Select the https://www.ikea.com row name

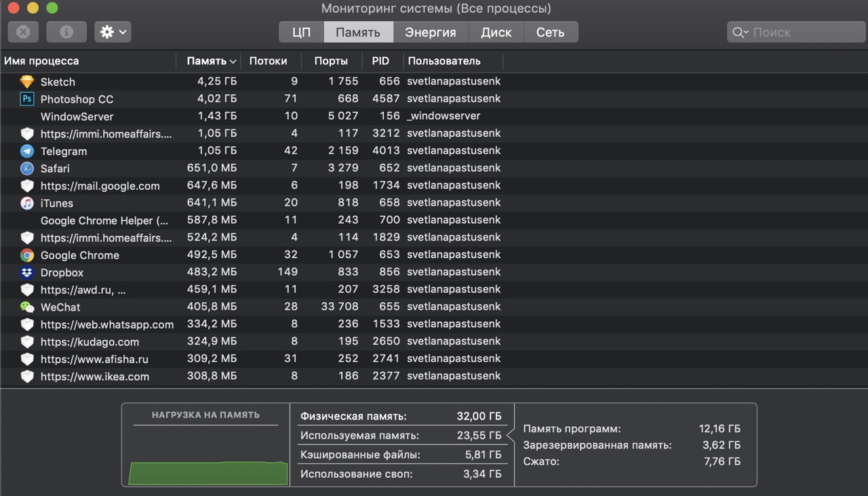click(95, 377)
